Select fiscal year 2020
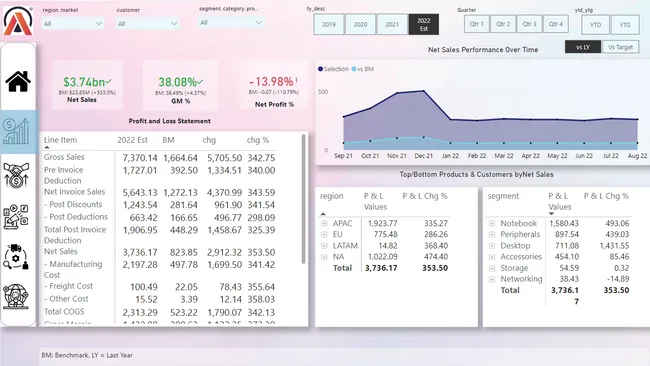The height and width of the screenshot is (366, 650). coord(360,24)
